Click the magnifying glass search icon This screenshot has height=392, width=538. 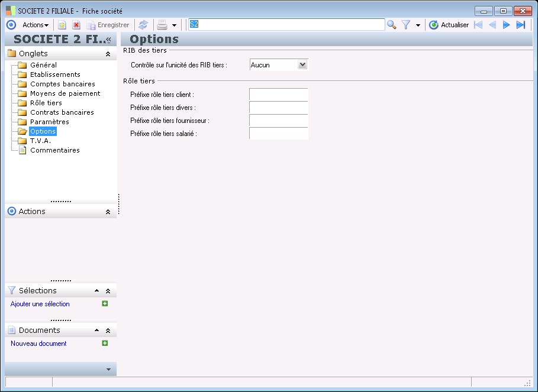391,25
